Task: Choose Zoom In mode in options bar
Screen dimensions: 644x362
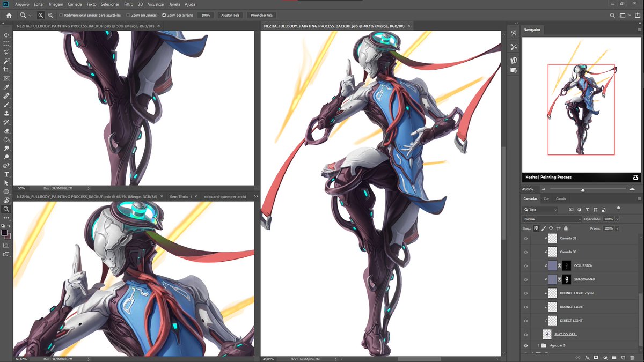Action: click(x=41, y=16)
